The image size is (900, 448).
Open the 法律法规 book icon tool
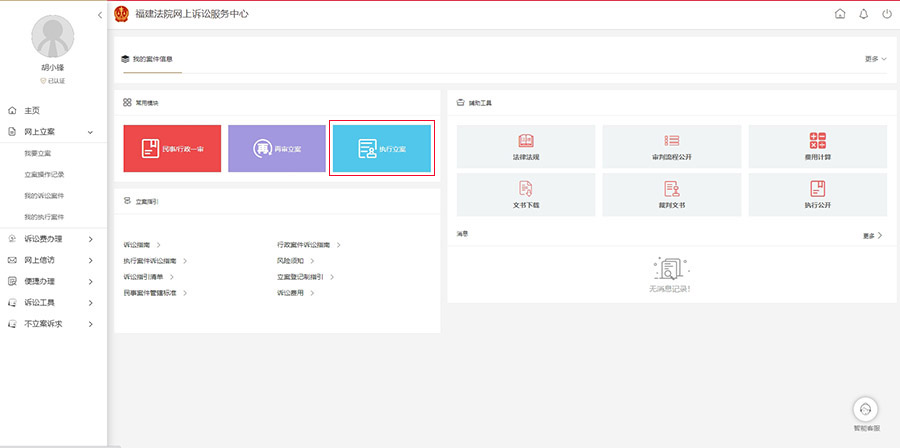coord(526,146)
